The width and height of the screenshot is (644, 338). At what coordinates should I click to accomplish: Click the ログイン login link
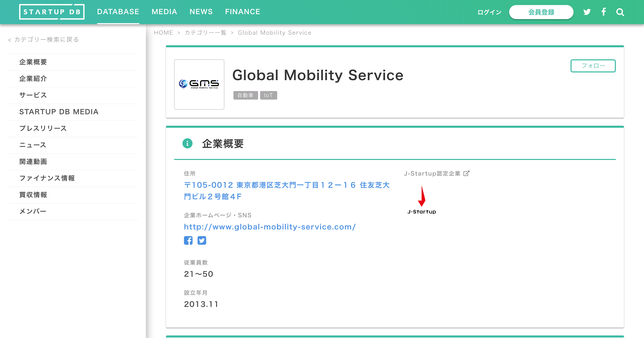click(489, 12)
